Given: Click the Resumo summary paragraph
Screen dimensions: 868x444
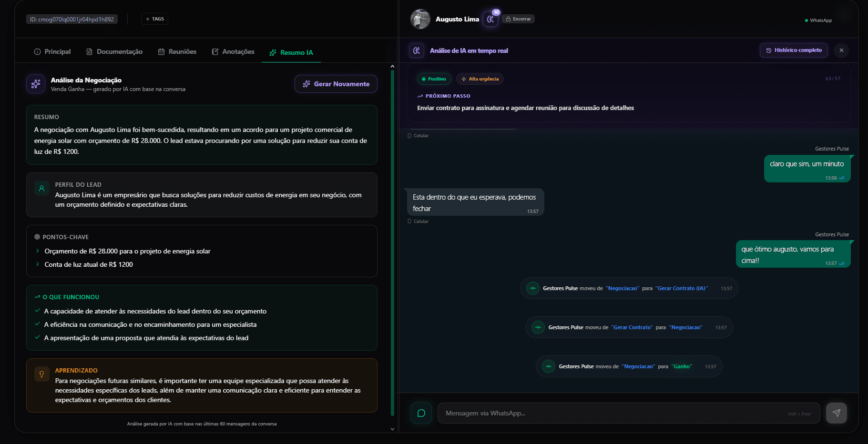Looking at the screenshot, I should [x=201, y=141].
